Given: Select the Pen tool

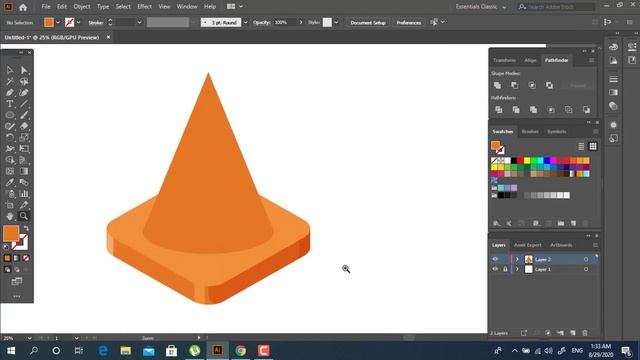Looking at the screenshot, I should 10,93.
